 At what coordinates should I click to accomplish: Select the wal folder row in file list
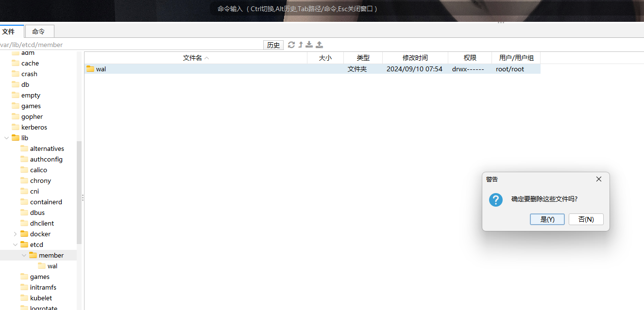(312, 69)
